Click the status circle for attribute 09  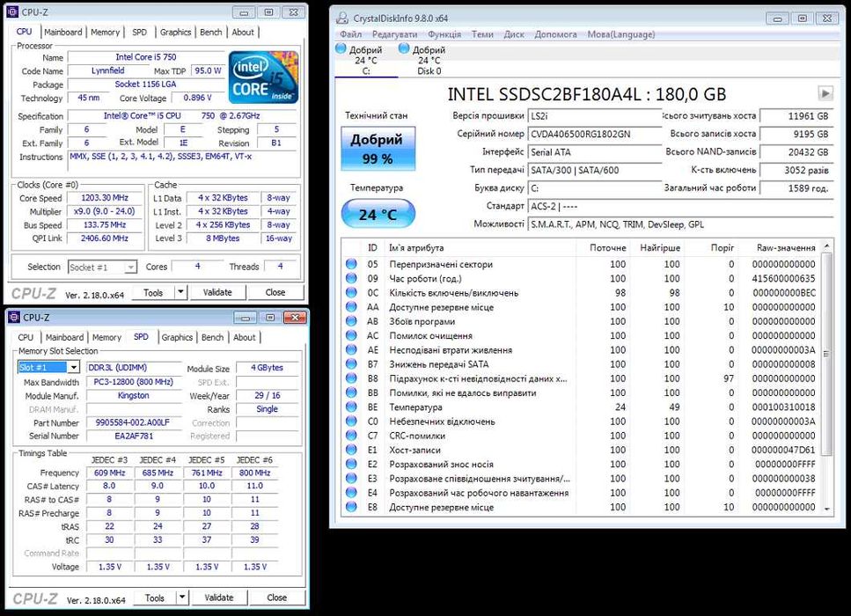click(x=351, y=278)
